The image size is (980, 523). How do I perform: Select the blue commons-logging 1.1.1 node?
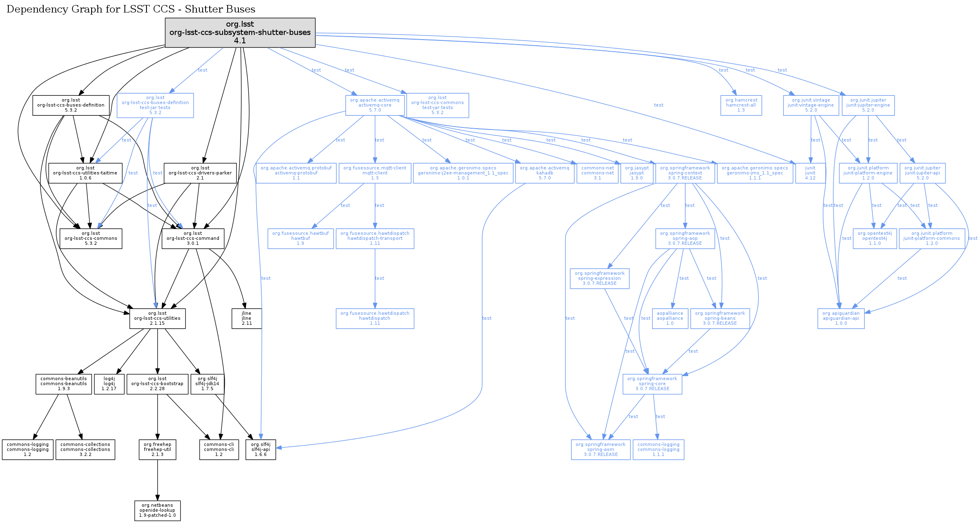coord(658,450)
